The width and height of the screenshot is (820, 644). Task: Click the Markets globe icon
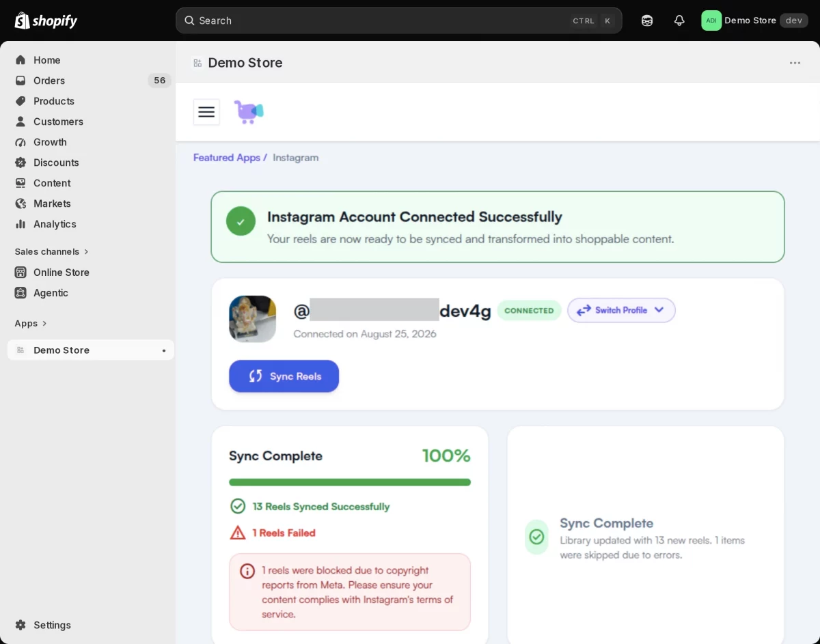click(x=20, y=204)
